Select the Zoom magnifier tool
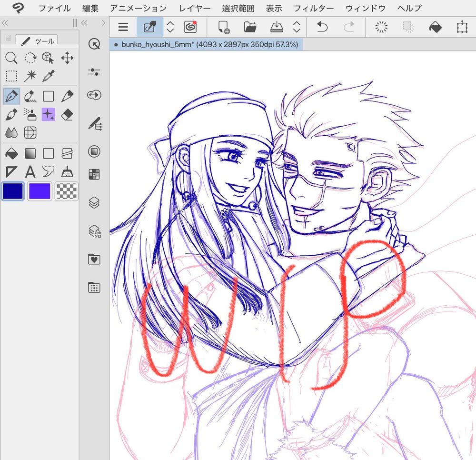Viewport: 476px width, 460px height. 11,58
